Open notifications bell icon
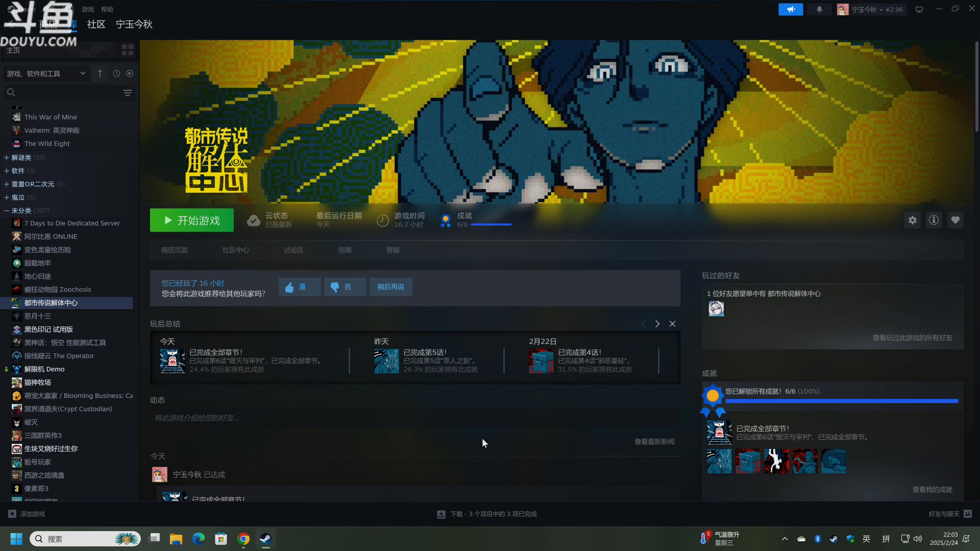This screenshot has height=551, width=980. point(819,9)
